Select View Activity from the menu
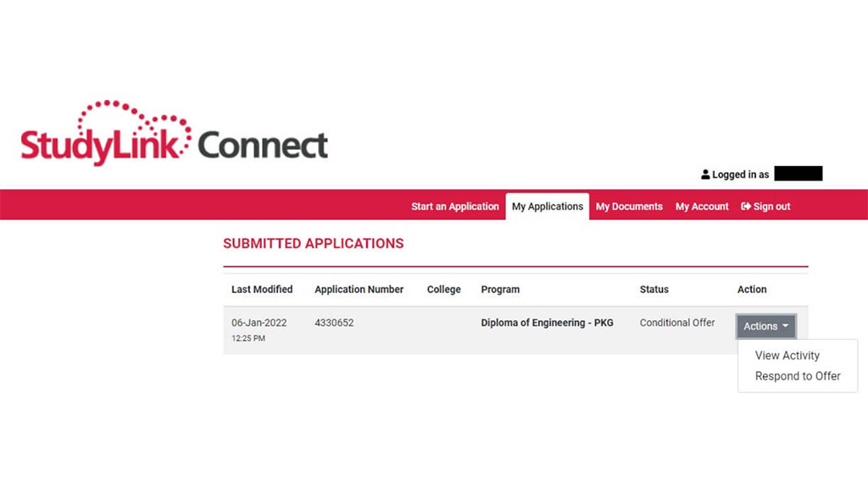The width and height of the screenshot is (868, 488). [x=787, y=355]
